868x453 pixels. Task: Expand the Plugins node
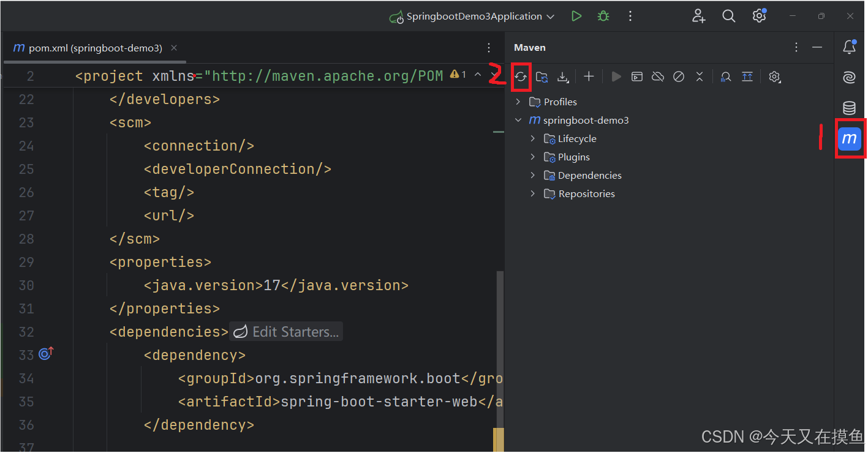coord(533,157)
